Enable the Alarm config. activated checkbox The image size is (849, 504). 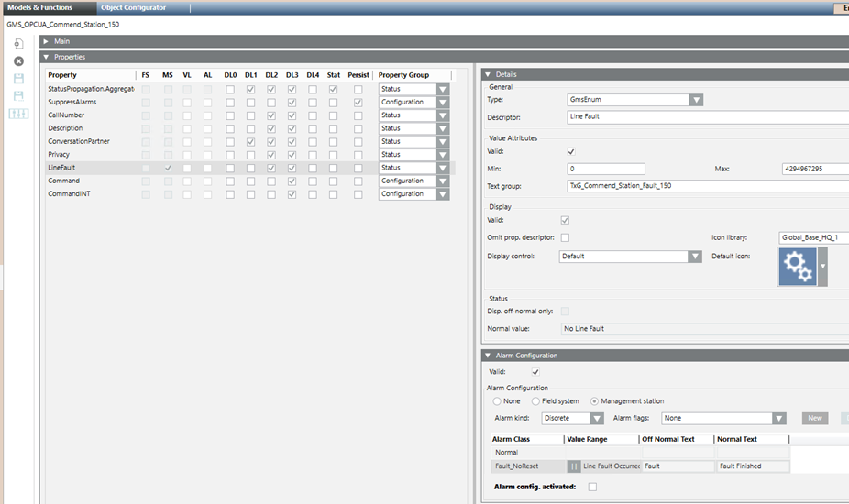click(x=592, y=487)
